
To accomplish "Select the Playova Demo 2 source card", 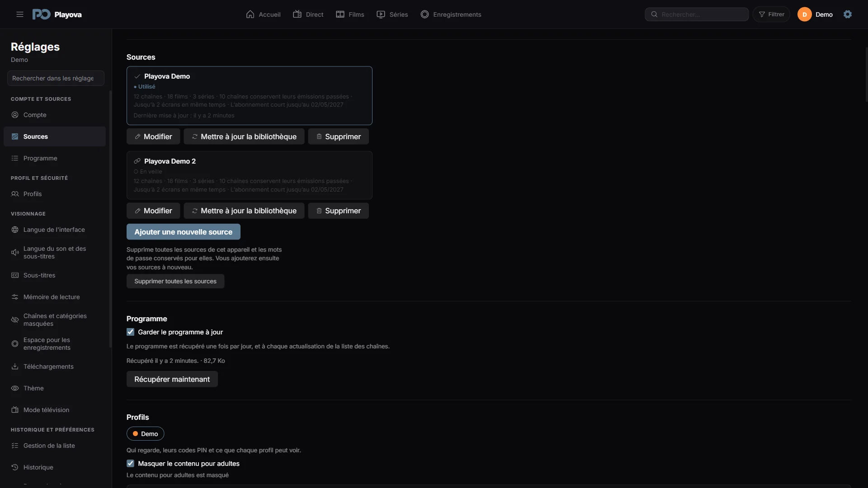I will pyautogui.click(x=250, y=175).
